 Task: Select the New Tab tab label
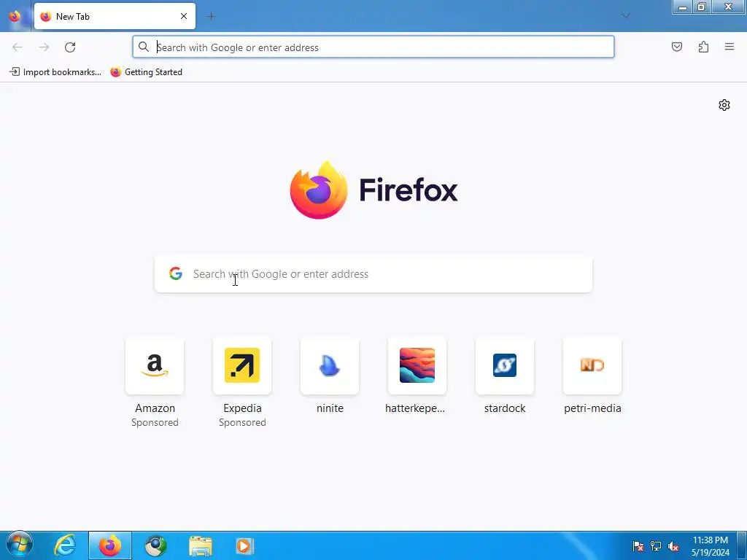click(73, 16)
